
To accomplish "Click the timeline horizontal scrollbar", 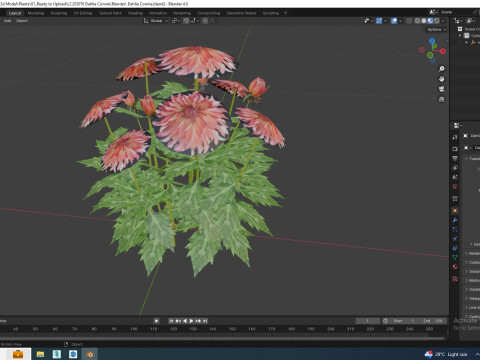I will pyautogui.click(x=223, y=338).
